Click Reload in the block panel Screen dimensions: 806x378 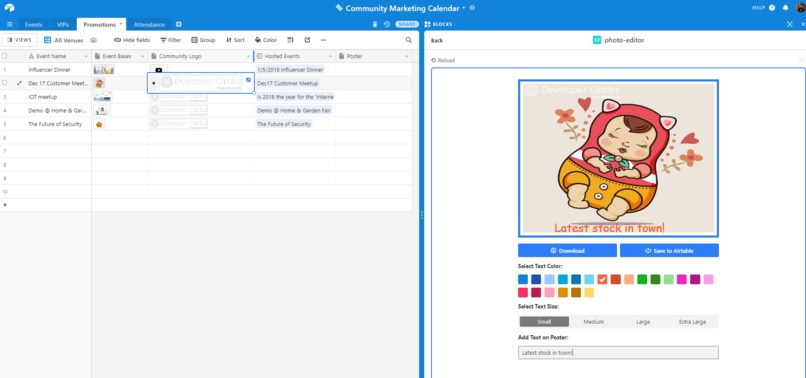coord(443,60)
